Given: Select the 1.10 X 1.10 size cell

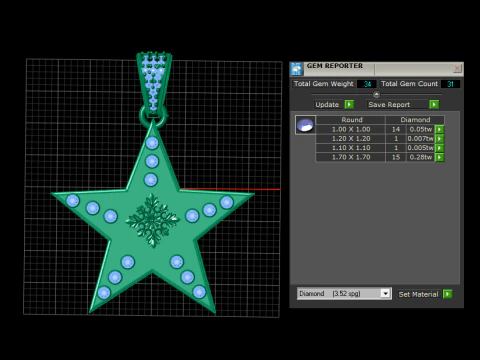Looking at the screenshot, I should [x=351, y=148].
